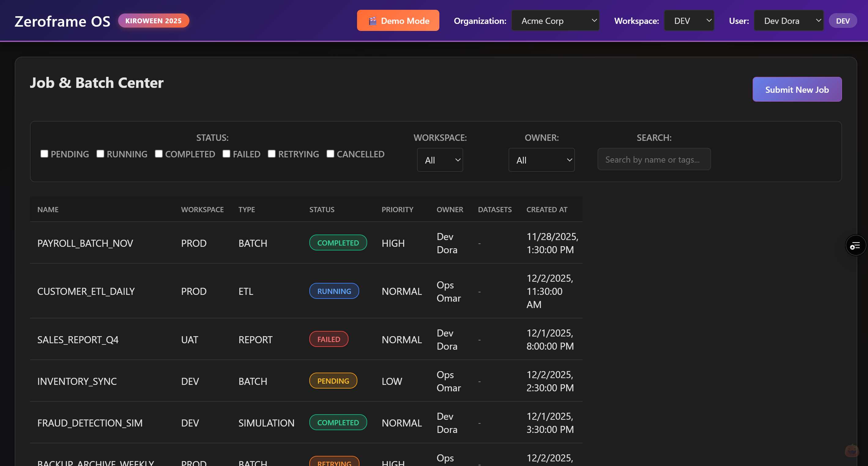Click the purple DEV role badge
This screenshot has height=466, width=868.
coord(842,21)
